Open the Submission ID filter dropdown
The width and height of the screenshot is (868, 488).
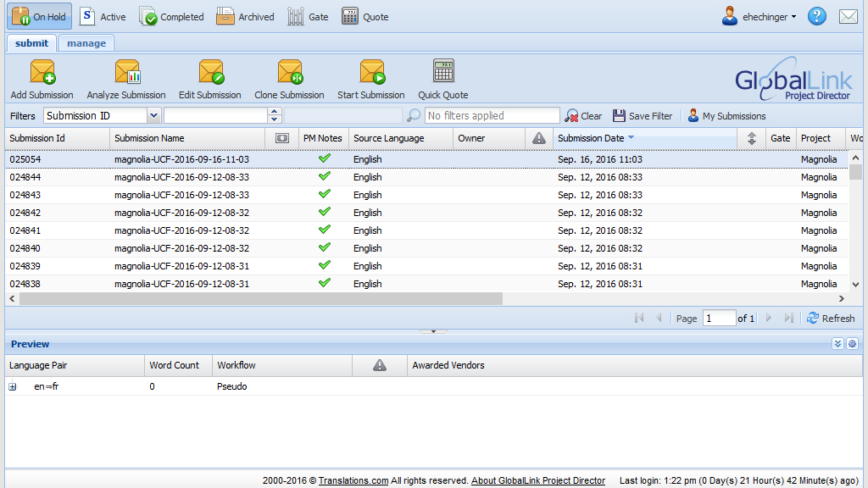point(153,116)
